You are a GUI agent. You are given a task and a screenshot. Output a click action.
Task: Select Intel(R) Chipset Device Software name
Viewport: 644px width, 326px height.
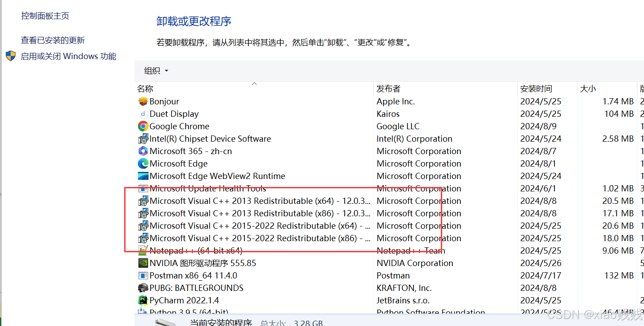tap(210, 139)
